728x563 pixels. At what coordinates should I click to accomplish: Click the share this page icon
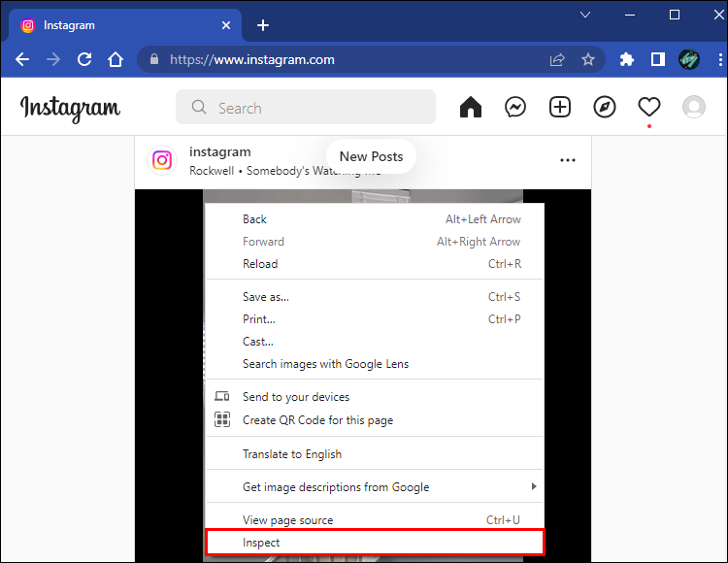[x=557, y=59]
